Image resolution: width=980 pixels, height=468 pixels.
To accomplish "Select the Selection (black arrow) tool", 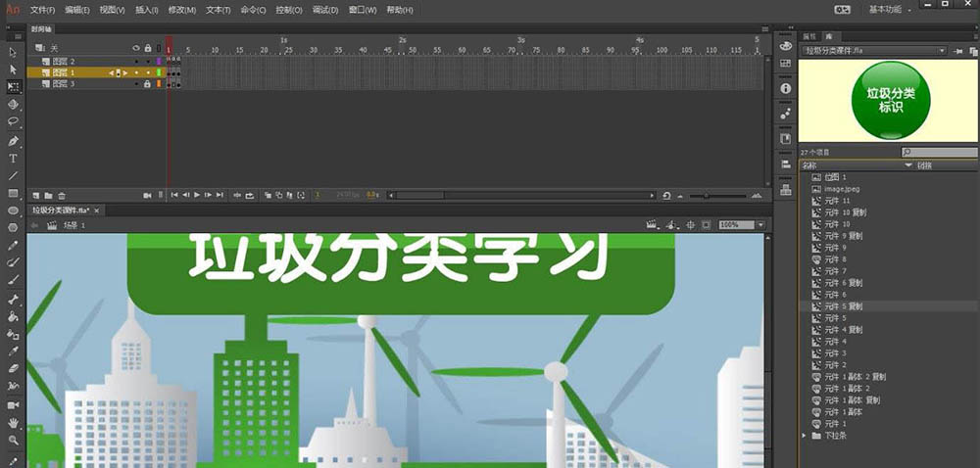I will [13, 53].
